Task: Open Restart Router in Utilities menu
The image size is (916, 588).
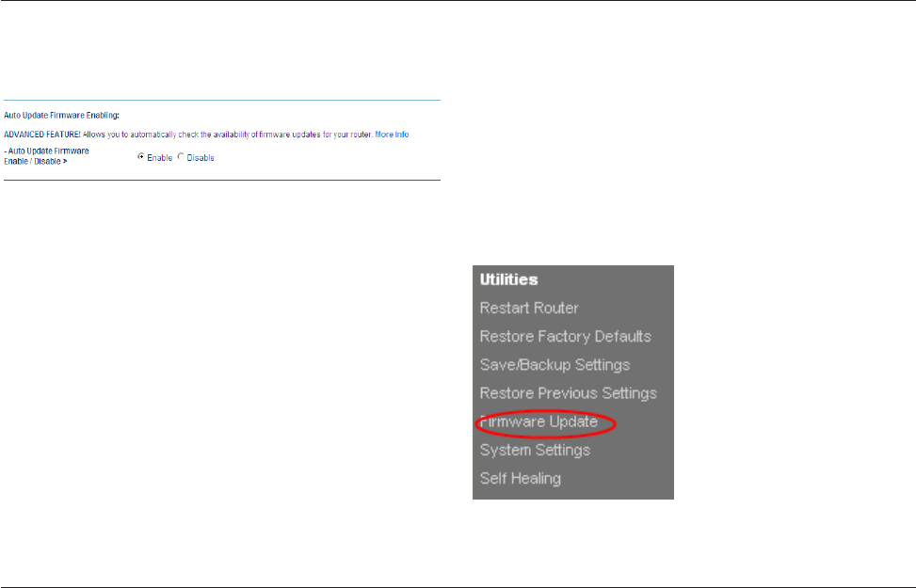Action: (x=529, y=308)
